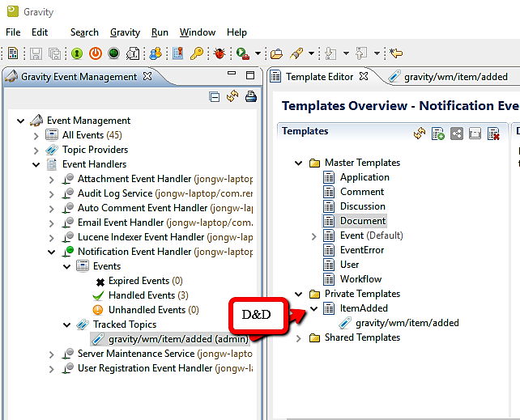Close the Template Editor tab
The height and width of the screenshot is (420, 520).
point(364,76)
